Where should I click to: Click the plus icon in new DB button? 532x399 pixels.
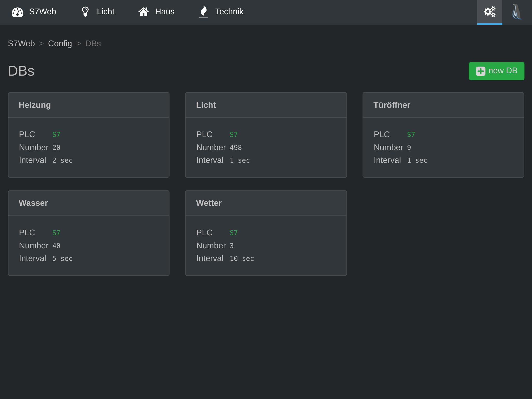click(481, 71)
